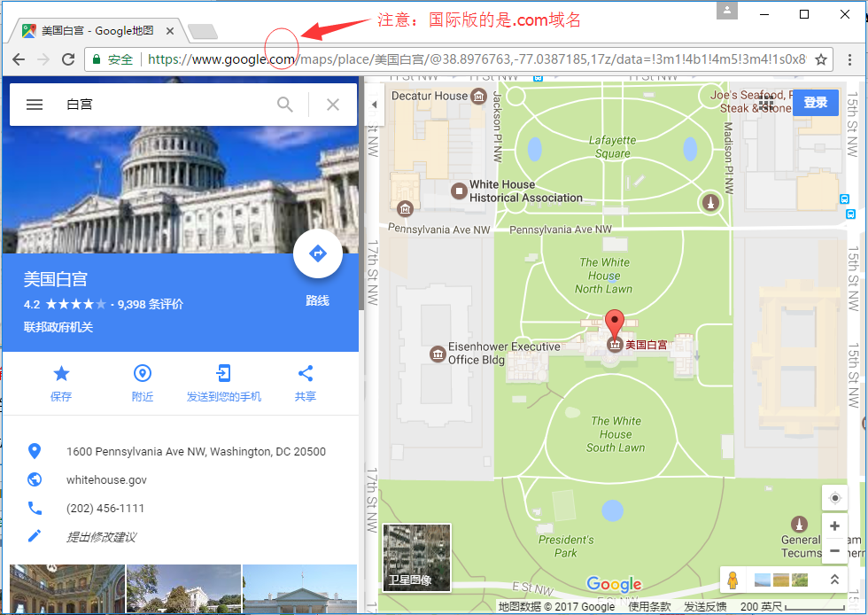Click the 附近 nearby icon
This screenshot has width=868, height=615.
[x=143, y=373]
